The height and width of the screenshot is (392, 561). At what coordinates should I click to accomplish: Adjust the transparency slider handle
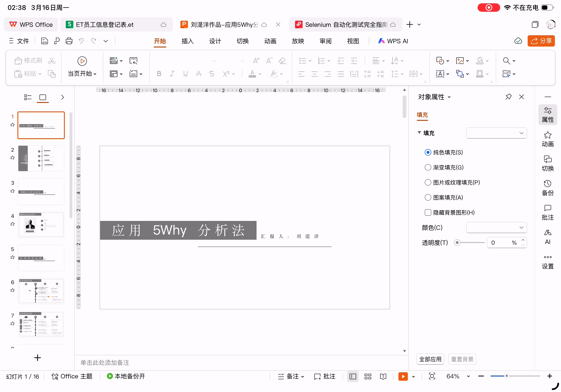(457, 243)
